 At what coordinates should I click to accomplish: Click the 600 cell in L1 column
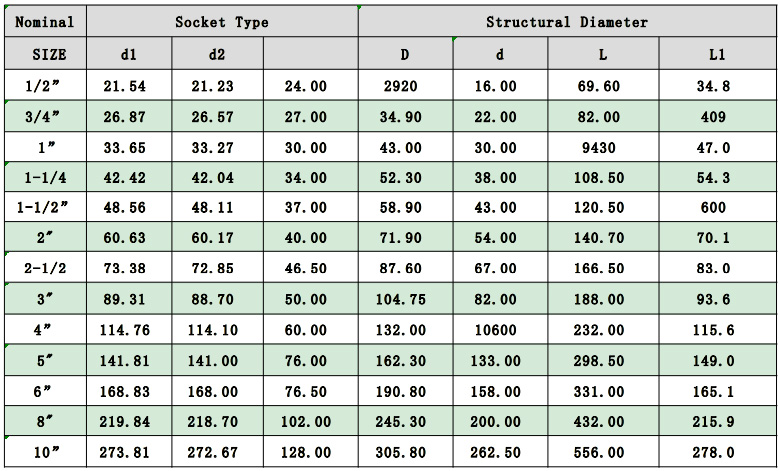coord(716,209)
